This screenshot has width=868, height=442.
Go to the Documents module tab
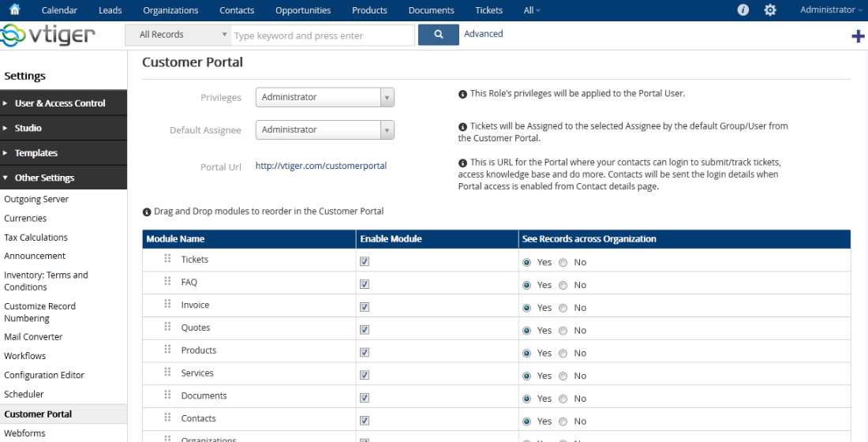tap(431, 10)
